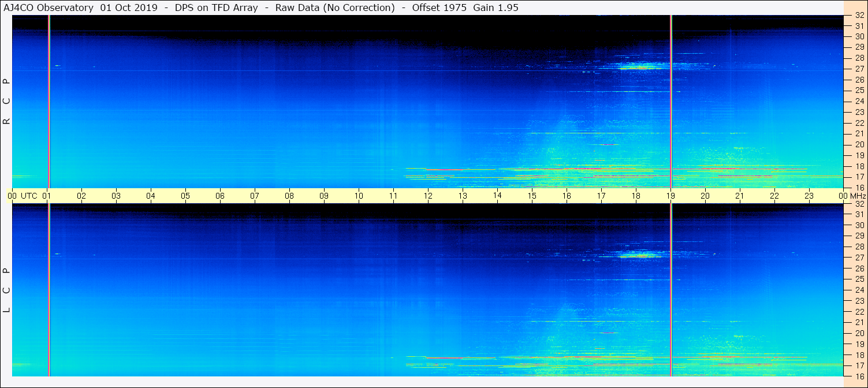Screen dimensions: 868x388
Task: Click the LCP channel label
Action: [6, 290]
